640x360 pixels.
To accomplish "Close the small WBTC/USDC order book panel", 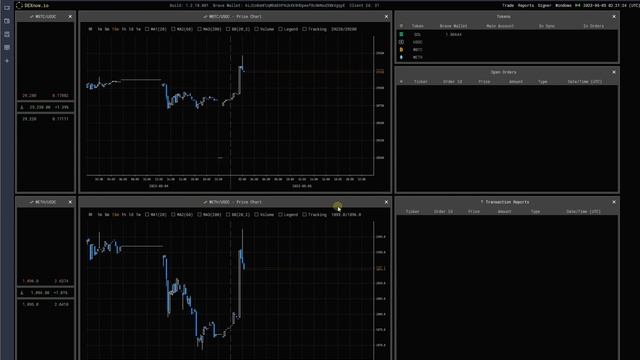I will click(x=70, y=17).
